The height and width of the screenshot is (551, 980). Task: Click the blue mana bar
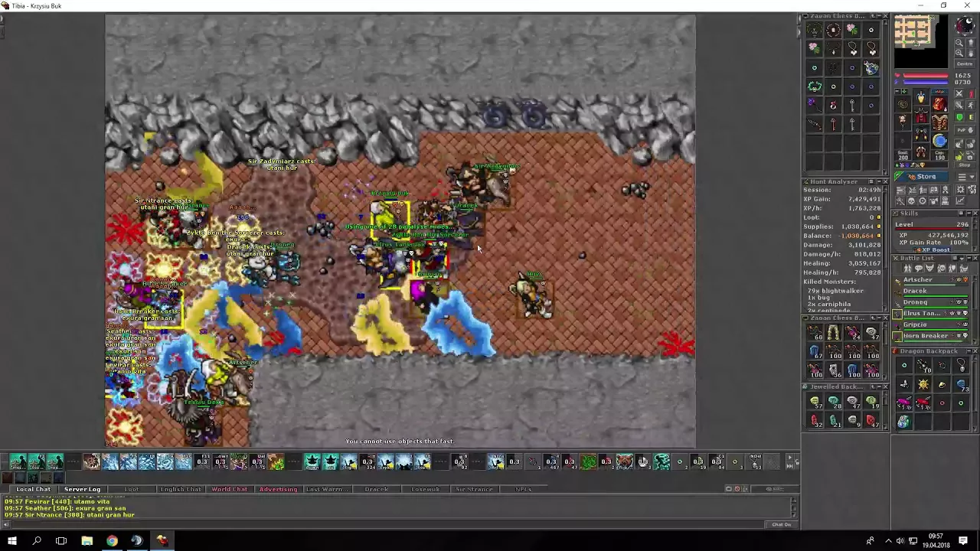(x=926, y=83)
